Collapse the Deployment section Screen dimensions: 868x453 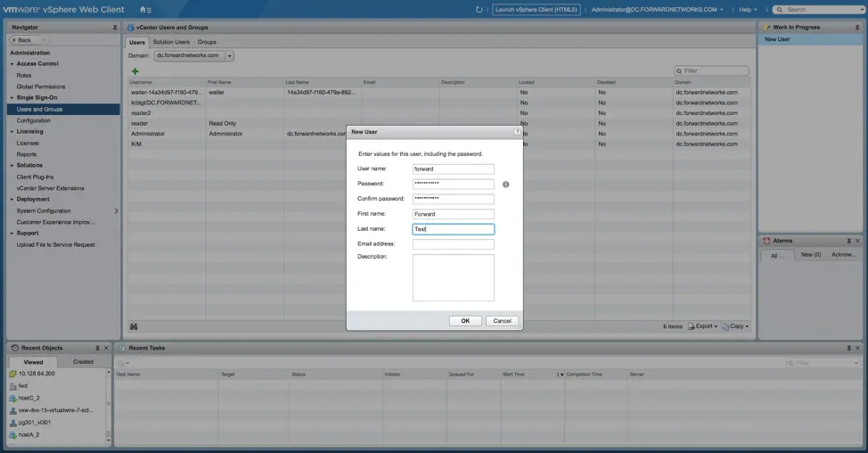(12, 200)
